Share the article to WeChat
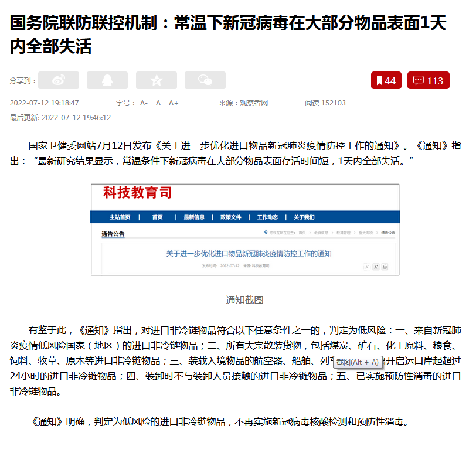 click(x=205, y=80)
